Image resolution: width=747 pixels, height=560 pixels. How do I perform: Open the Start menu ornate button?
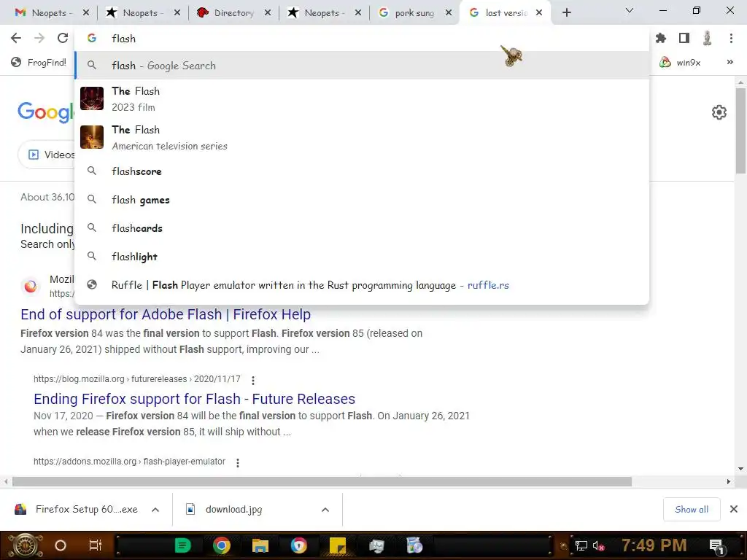[24, 545]
